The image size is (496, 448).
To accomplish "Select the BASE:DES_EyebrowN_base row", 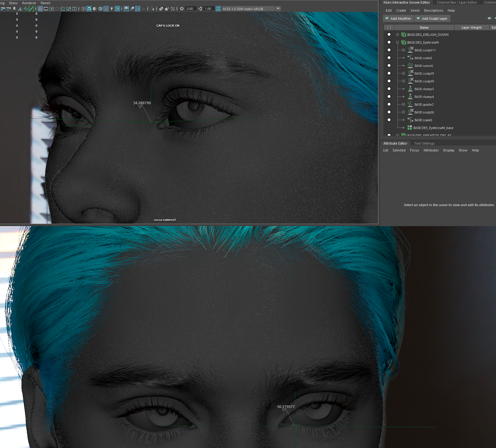I will tap(433, 128).
